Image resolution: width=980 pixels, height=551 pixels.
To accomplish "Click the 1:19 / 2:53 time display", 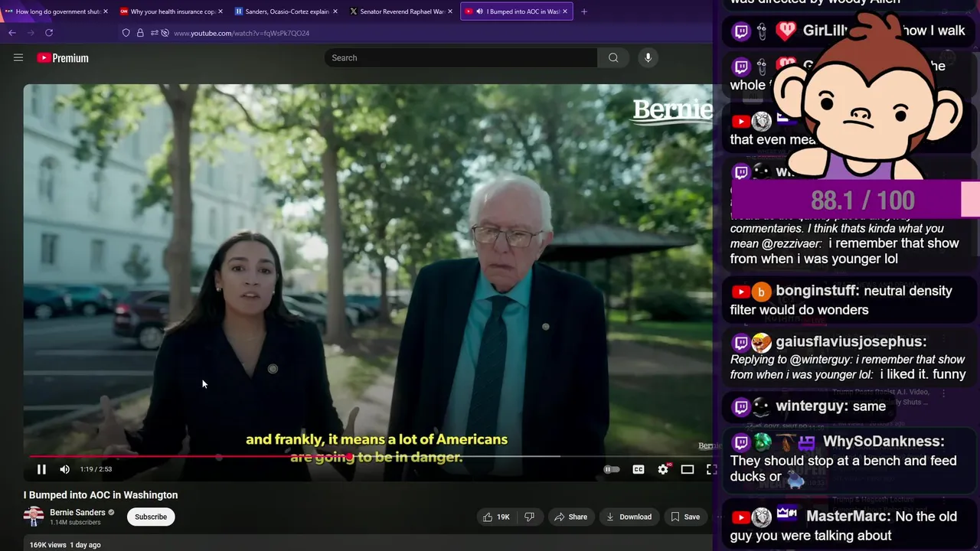I will [x=96, y=469].
